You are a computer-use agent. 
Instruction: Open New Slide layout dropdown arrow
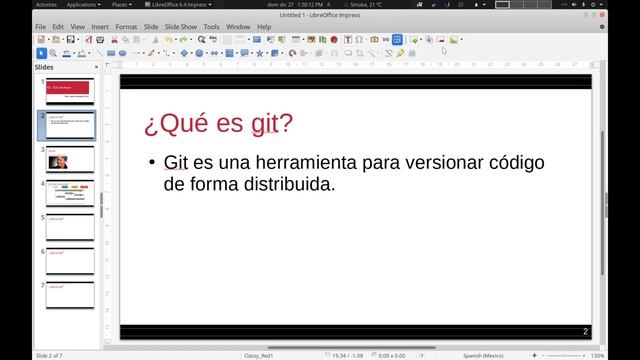[x=421, y=40]
